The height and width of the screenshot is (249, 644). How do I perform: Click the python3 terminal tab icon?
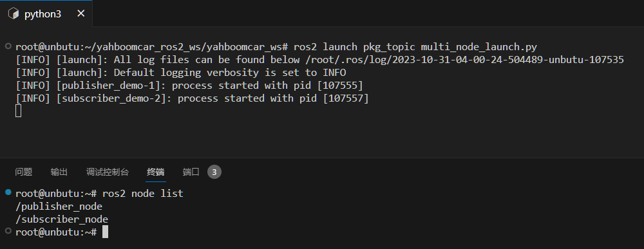coord(14,14)
